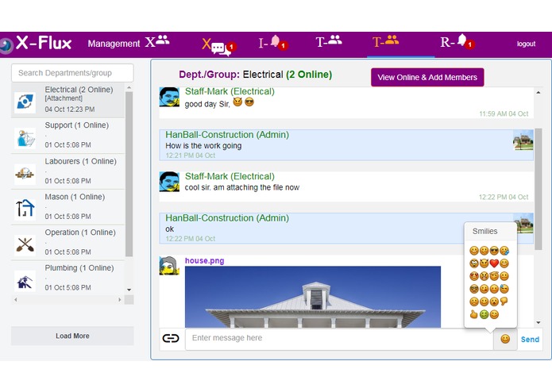The image size is (552, 392).
Task: Insert the frowning sad smiley
Action: tap(474, 302)
